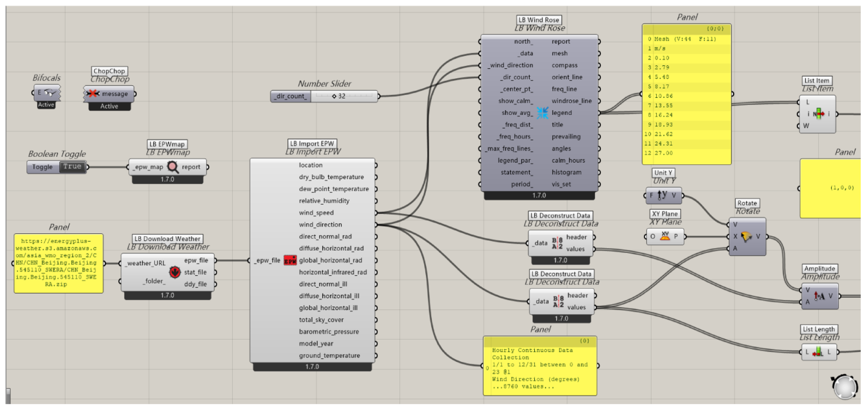Select the legend values yellow panel
The image size is (868, 410).
tap(686, 94)
